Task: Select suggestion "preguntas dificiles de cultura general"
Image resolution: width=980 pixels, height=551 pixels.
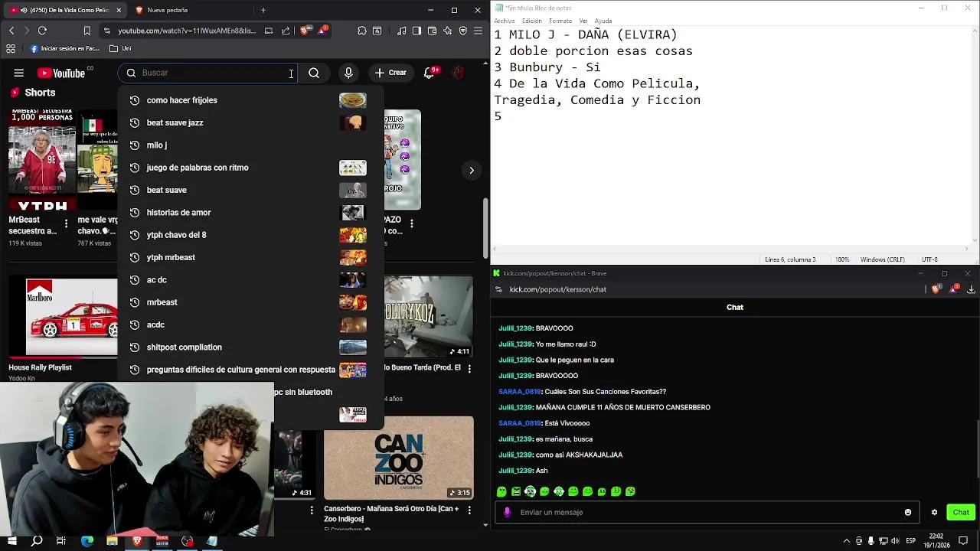Action: coord(250,370)
